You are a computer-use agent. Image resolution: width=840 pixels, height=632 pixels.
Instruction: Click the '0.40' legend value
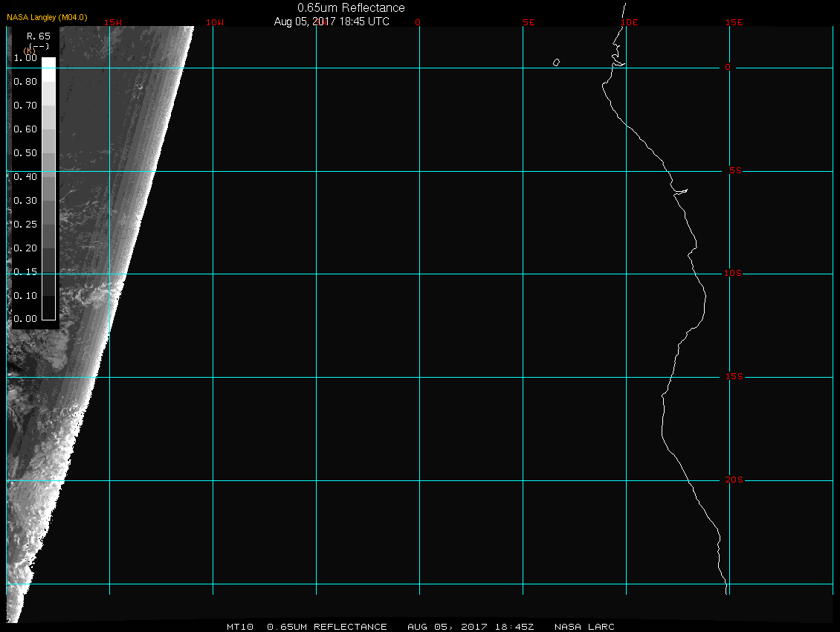tap(25, 177)
